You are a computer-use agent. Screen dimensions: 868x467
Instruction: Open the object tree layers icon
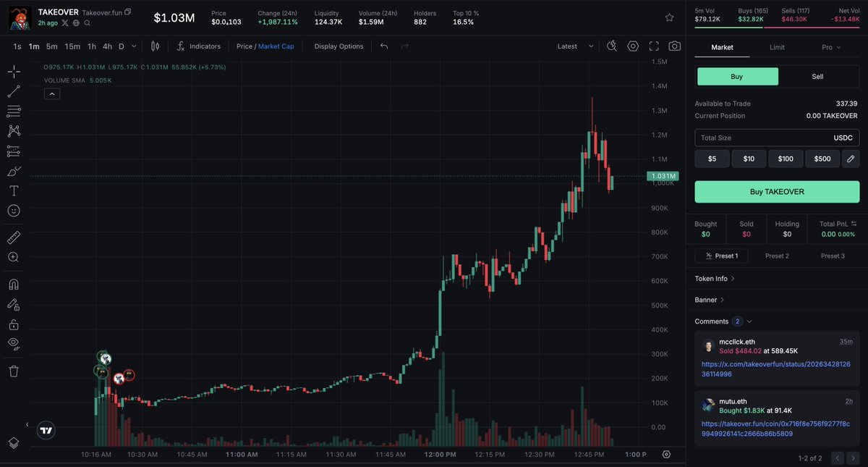pyautogui.click(x=14, y=442)
